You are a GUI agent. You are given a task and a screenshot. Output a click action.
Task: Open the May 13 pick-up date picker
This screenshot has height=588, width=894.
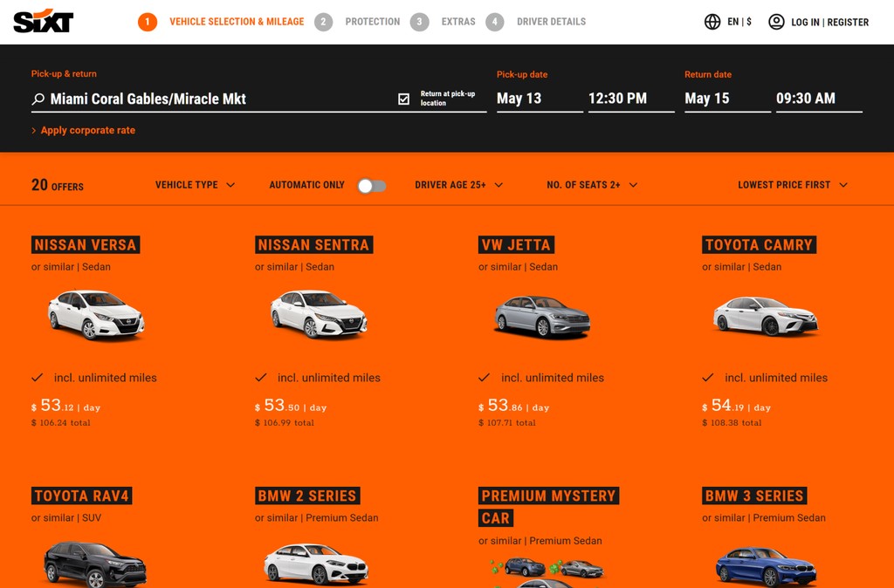540,99
